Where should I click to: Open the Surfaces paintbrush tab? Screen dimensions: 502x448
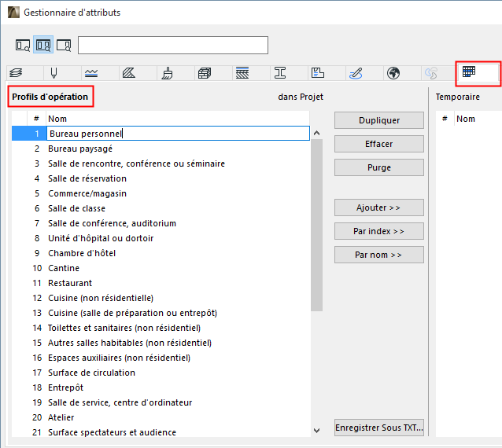click(175, 73)
